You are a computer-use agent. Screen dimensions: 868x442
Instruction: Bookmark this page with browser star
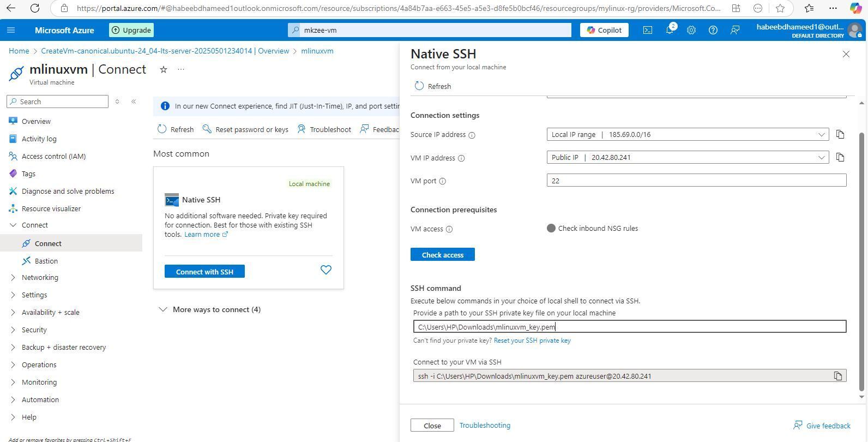780,8
